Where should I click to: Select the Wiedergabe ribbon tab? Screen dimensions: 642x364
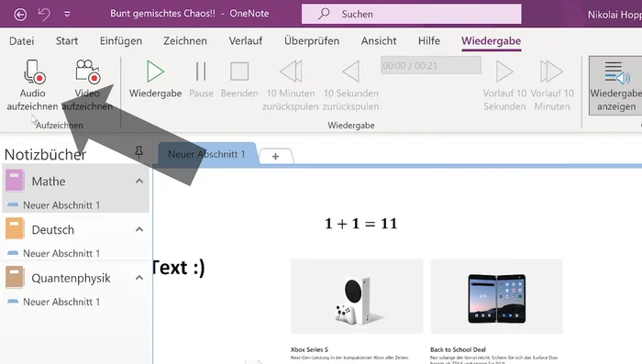491,41
